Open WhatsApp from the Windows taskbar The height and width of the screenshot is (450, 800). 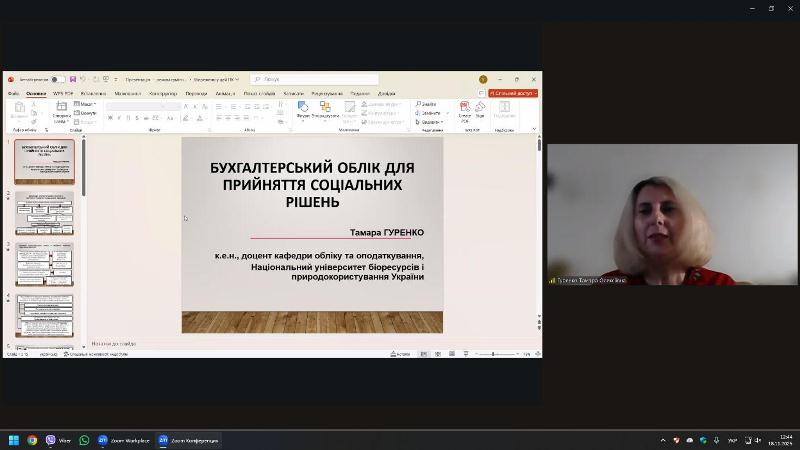84,440
